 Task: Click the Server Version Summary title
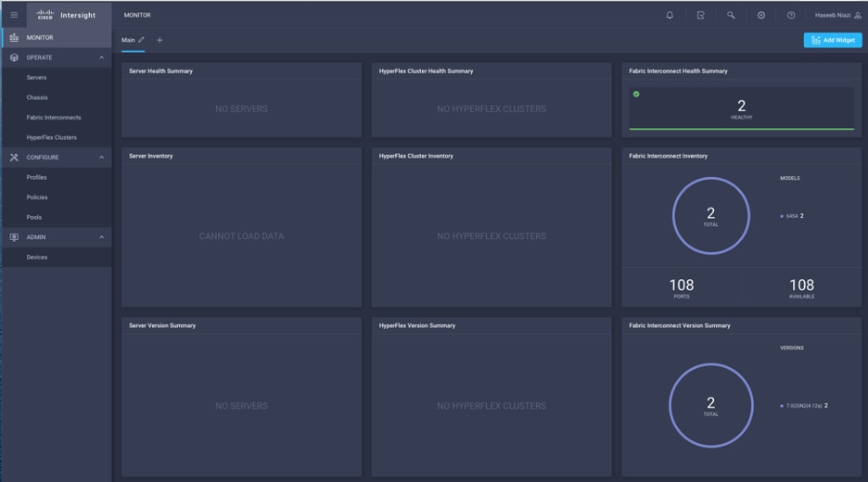162,325
